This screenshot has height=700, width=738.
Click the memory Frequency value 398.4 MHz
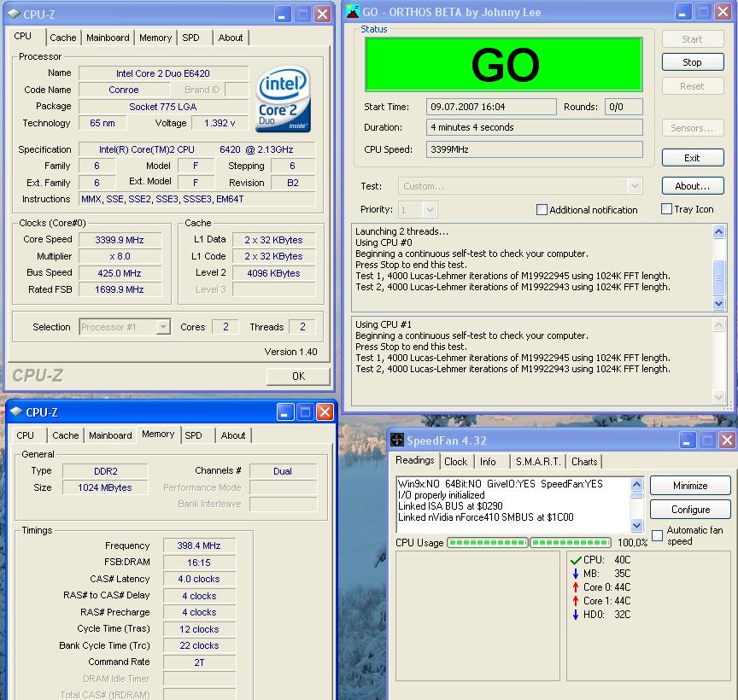click(199, 545)
